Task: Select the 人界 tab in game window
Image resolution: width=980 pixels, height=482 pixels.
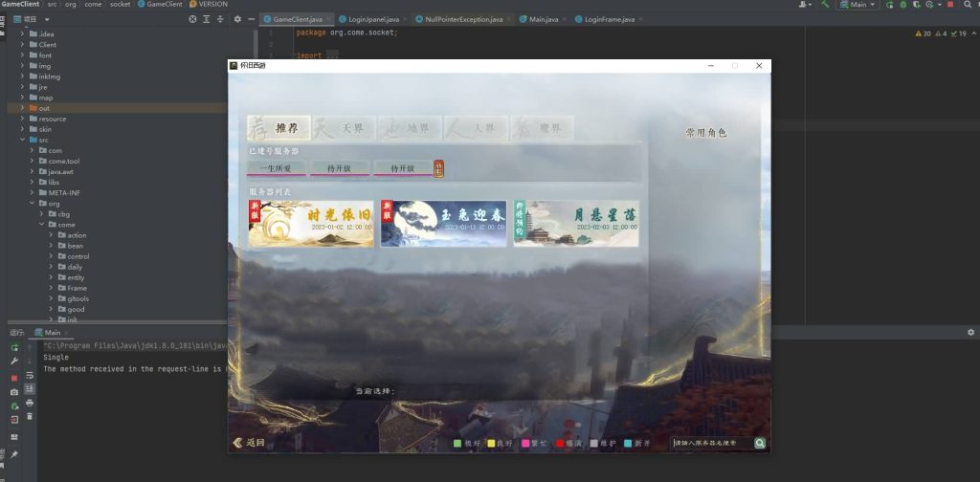Action: tap(477, 128)
